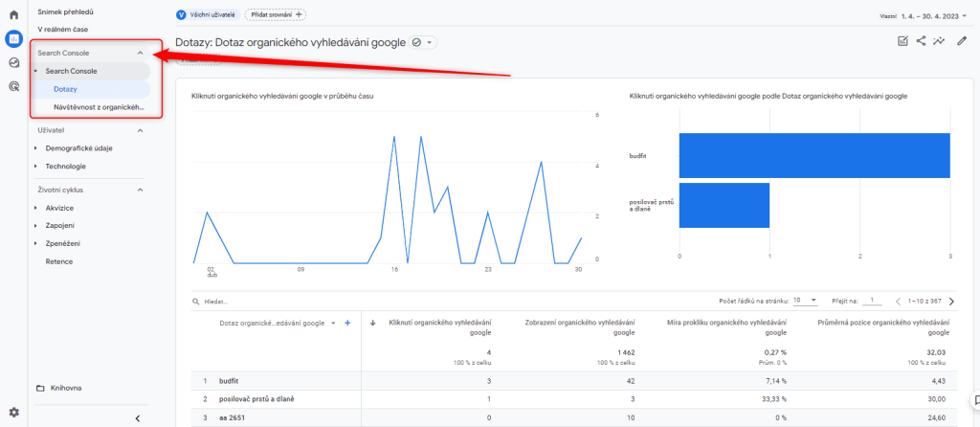Open rows per page dropdown
The width and height of the screenshot is (980, 427).
point(805,300)
